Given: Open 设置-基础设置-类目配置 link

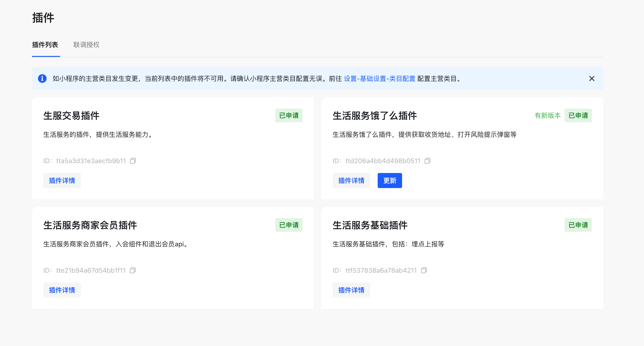Looking at the screenshot, I should 380,79.
